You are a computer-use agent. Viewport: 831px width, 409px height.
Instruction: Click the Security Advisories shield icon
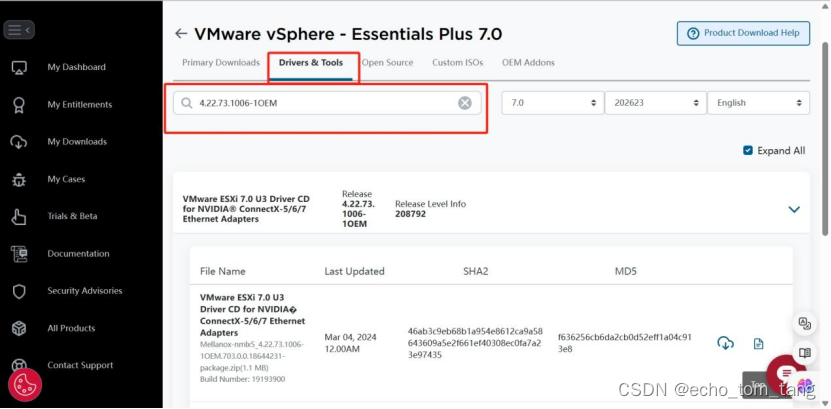click(19, 291)
